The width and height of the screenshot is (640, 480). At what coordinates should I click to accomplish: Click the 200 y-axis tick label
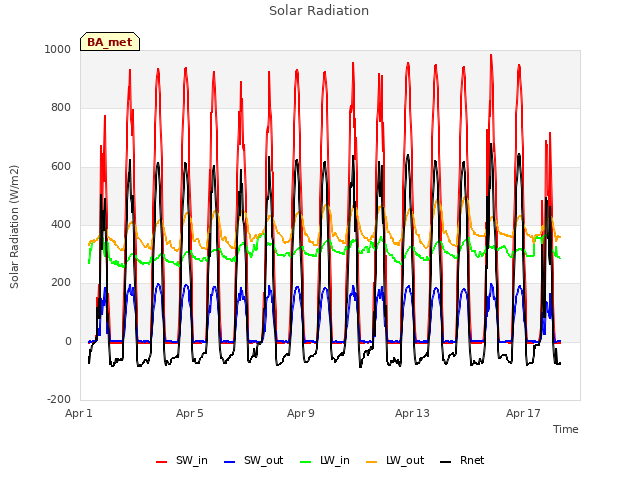61,282
